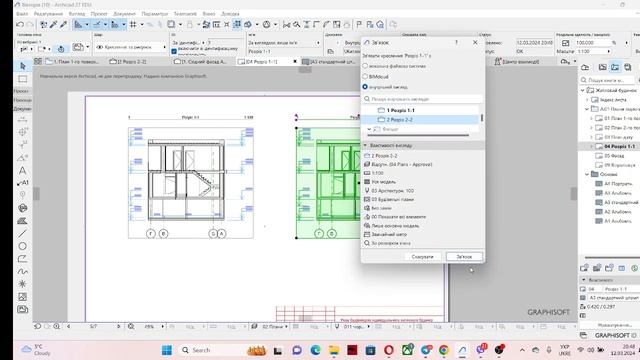Select the syringe inject parameters tool
Screen dimensions: 640x360
[x=63, y=25]
